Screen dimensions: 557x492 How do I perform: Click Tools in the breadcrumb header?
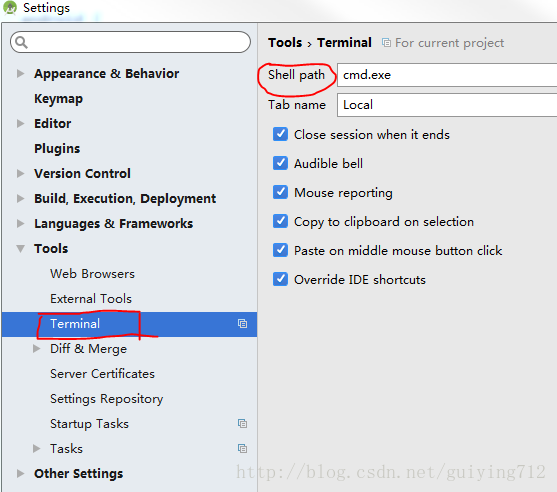[285, 43]
